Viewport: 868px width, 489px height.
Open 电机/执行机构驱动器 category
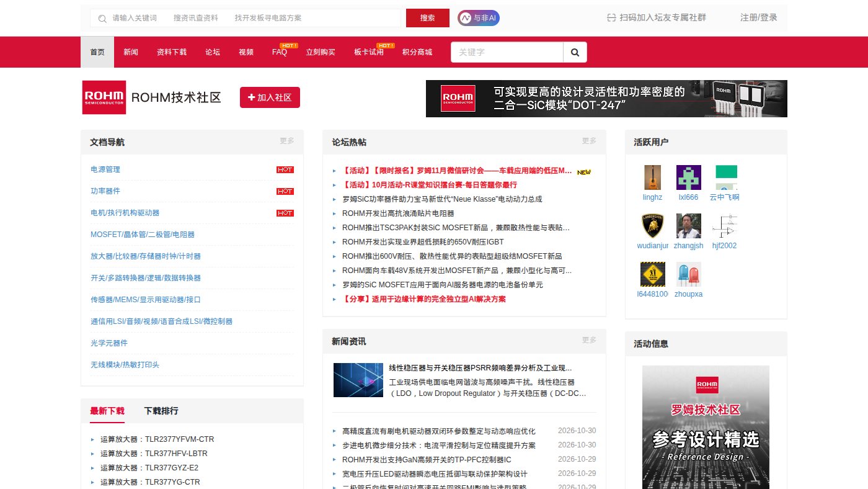point(125,213)
